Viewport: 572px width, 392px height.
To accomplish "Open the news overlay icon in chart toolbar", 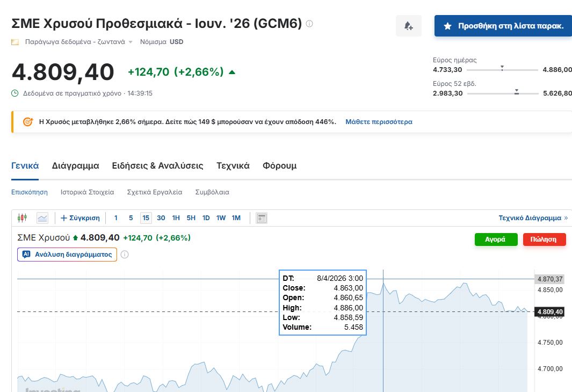I will 262,218.
